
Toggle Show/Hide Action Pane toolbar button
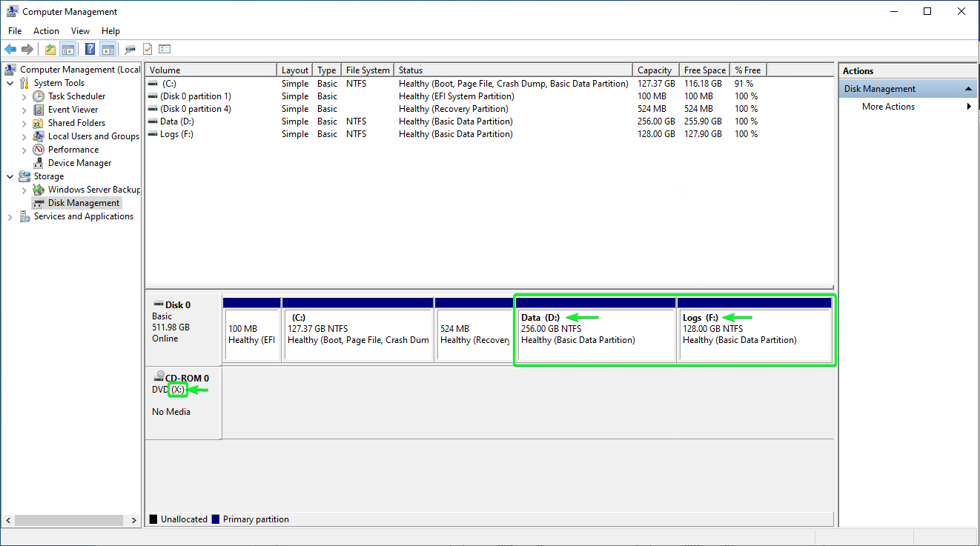coord(108,49)
